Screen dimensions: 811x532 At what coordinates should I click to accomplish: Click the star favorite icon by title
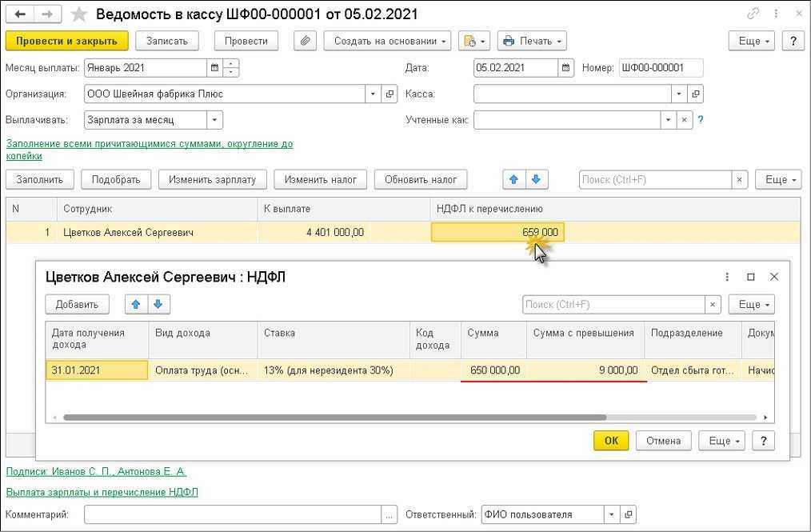click(79, 14)
